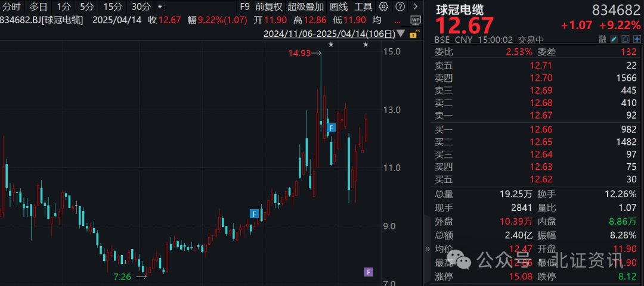Click the F9 button

[x=245, y=7]
